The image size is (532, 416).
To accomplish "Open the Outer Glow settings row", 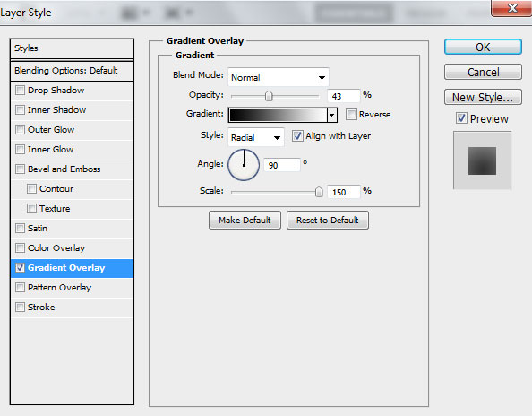I will pos(72,130).
